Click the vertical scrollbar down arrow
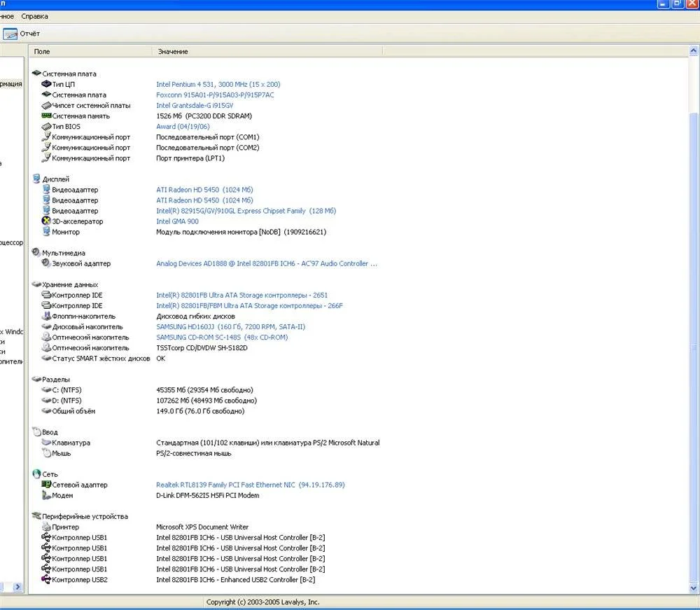 coord(693,588)
